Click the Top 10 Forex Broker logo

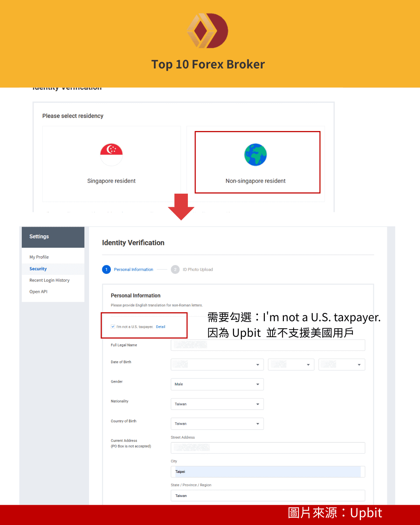tap(208, 31)
